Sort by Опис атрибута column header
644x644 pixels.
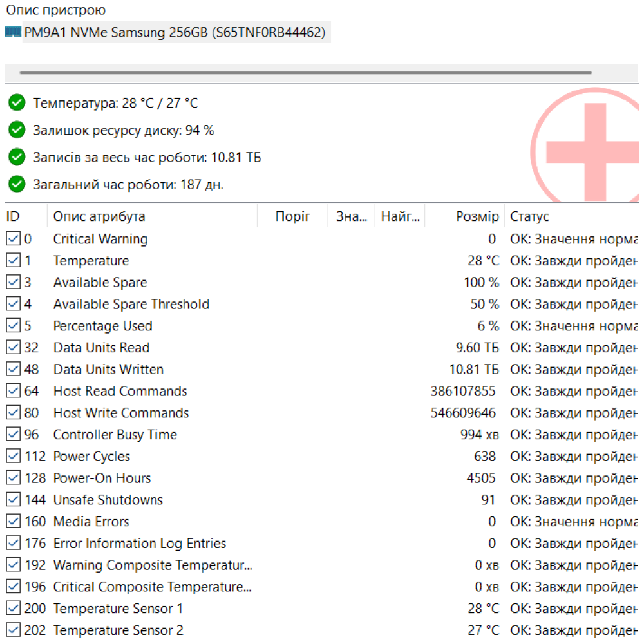coord(99,217)
